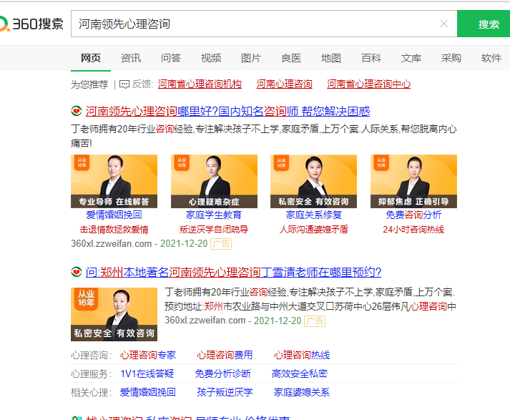This screenshot has width=510, height=420.
Task: Switch to the 百科 tab
Action: tap(371, 58)
